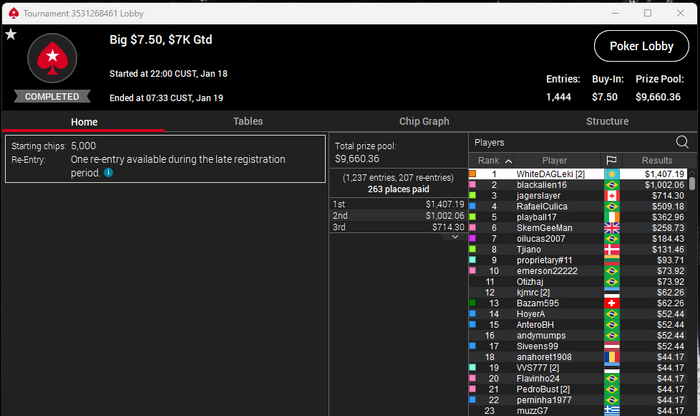The width and height of the screenshot is (700, 416).
Task: Click the re-entry info icon
Action: coord(108,173)
